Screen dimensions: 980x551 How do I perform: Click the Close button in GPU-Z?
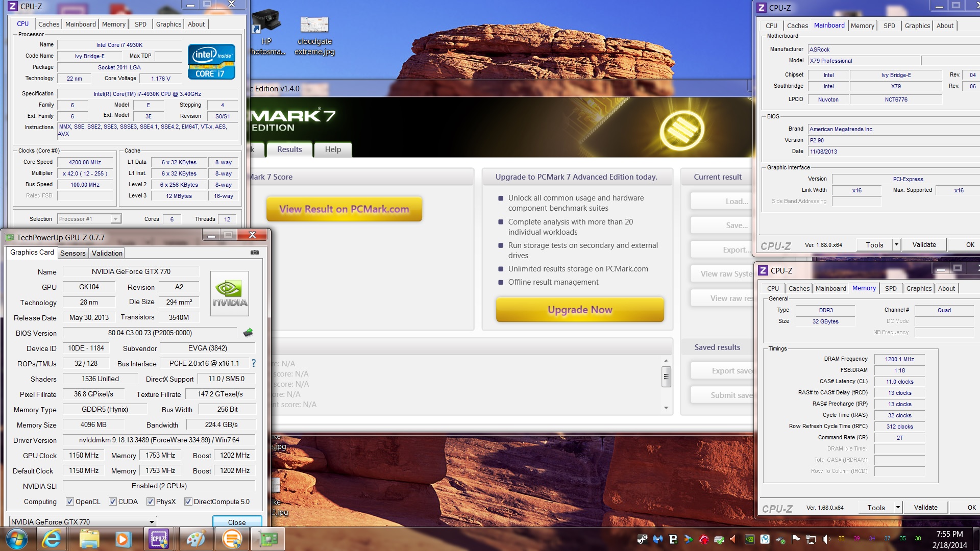click(237, 522)
